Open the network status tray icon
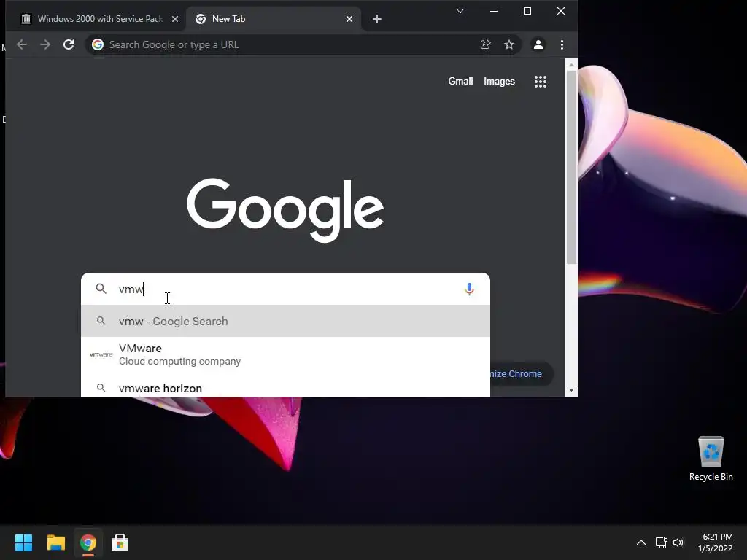This screenshot has height=560, width=747. tap(661, 542)
